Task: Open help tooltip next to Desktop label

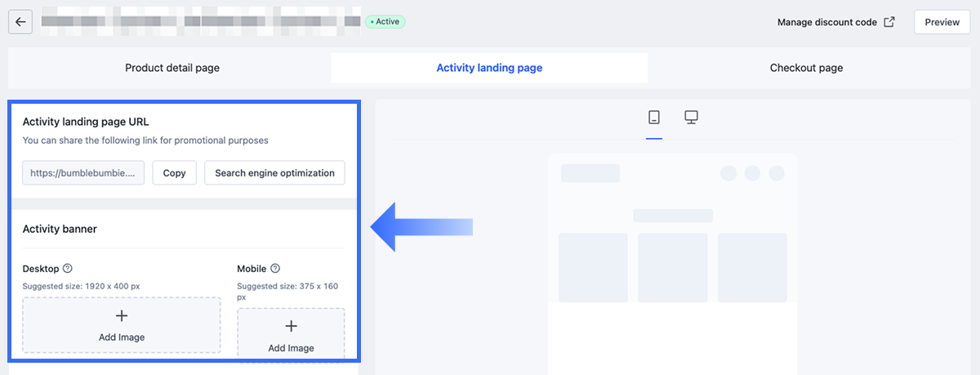Action: tap(68, 268)
